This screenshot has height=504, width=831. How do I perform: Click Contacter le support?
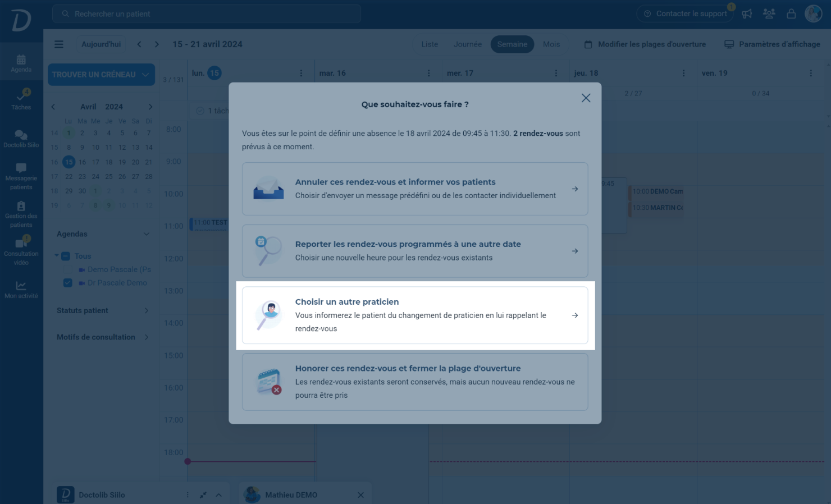[685, 14]
